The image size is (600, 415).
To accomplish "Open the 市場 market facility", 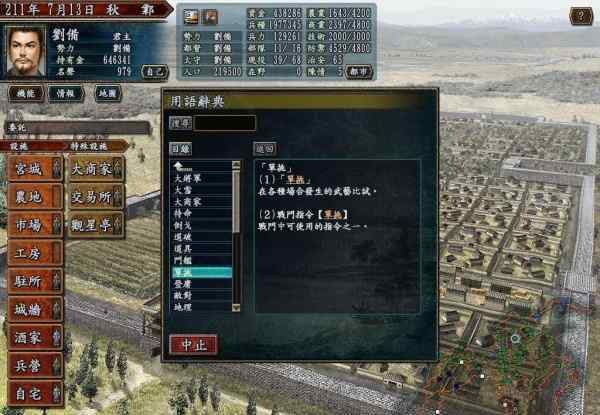I will tap(35, 225).
